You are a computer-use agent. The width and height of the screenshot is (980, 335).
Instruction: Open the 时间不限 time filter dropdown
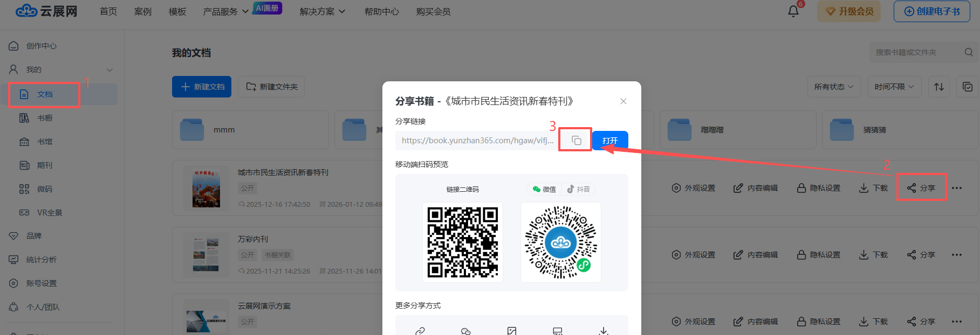(894, 87)
